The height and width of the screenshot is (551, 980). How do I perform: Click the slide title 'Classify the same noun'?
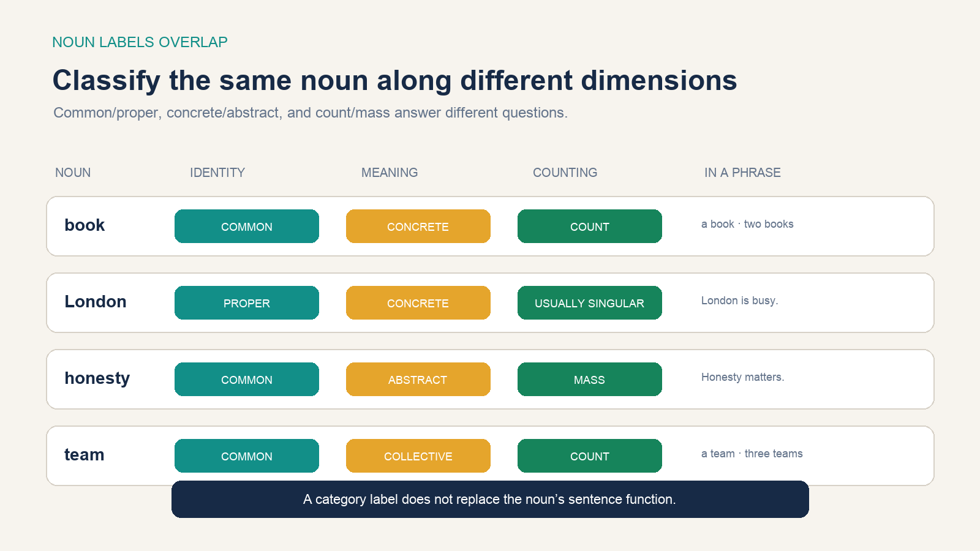394,81
